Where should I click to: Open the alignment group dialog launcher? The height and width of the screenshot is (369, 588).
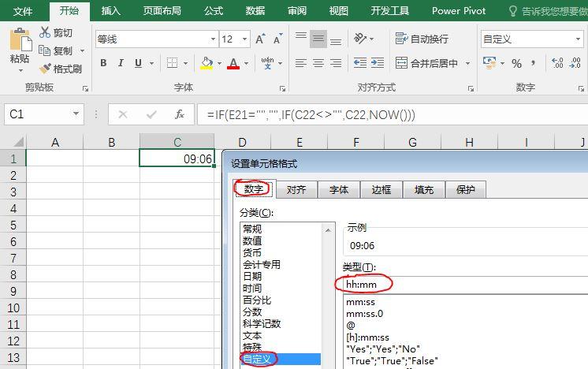pos(471,88)
